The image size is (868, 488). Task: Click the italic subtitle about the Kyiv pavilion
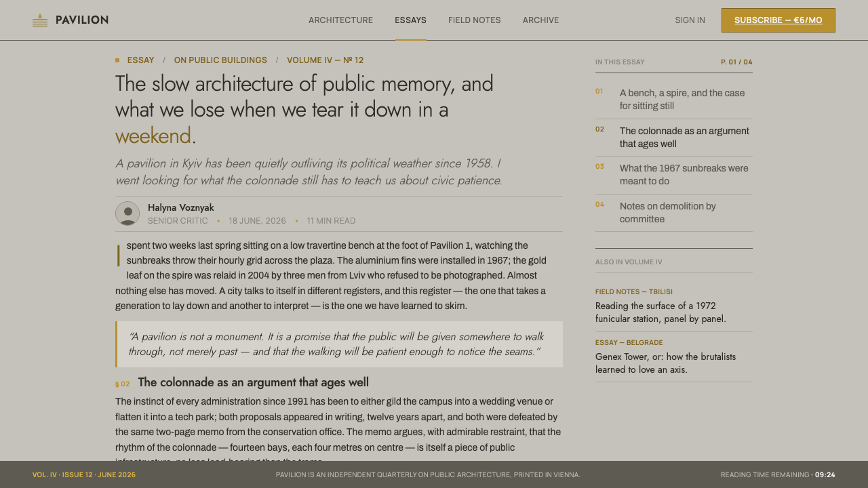click(309, 172)
